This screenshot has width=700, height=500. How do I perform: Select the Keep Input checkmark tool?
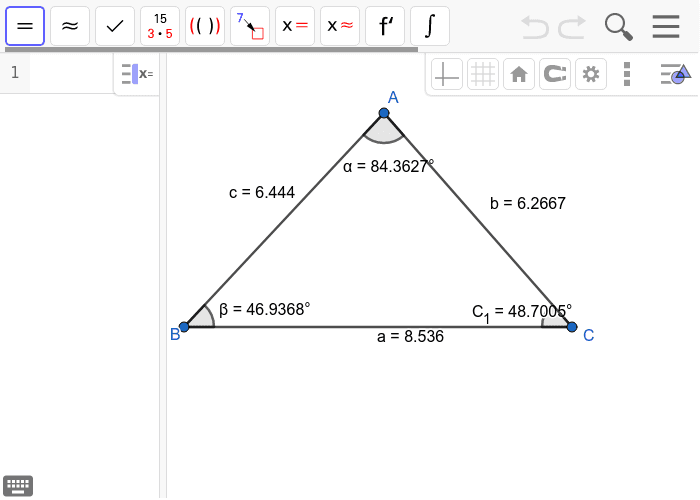115,26
